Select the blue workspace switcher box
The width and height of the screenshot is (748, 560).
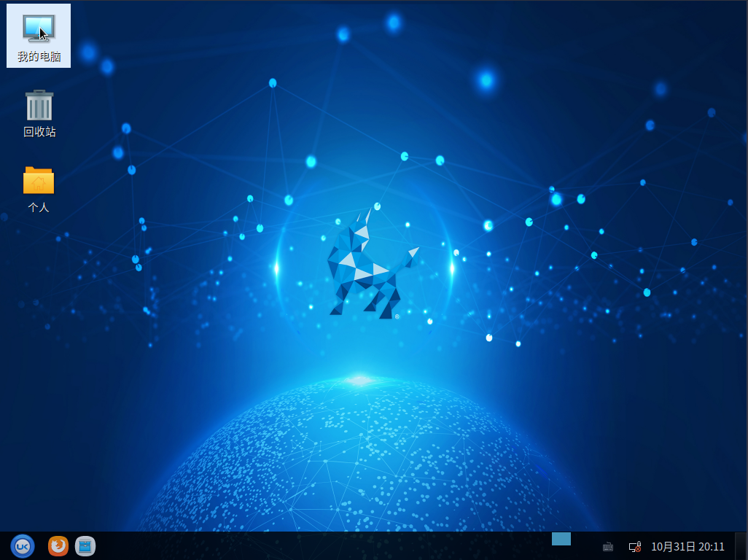click(561, 539)
